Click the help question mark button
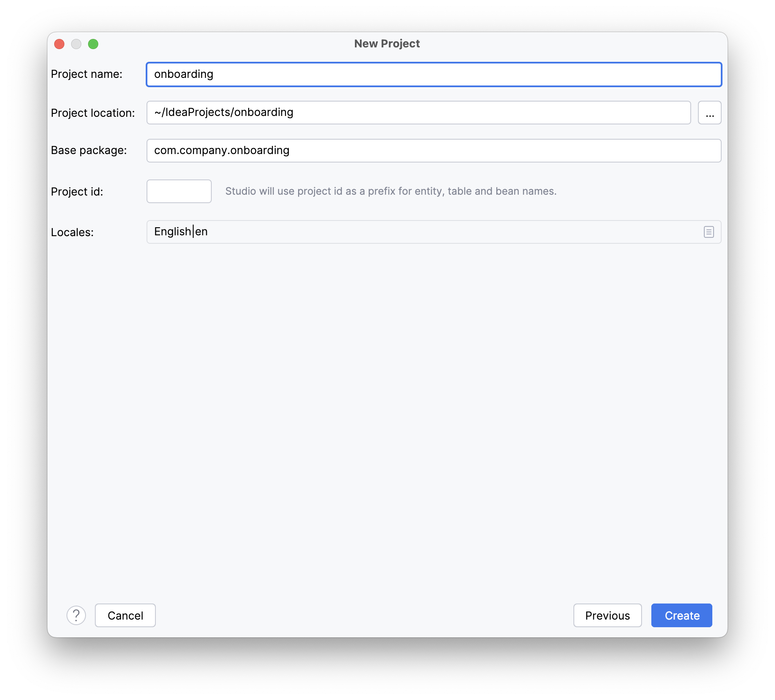 (76, 615)
